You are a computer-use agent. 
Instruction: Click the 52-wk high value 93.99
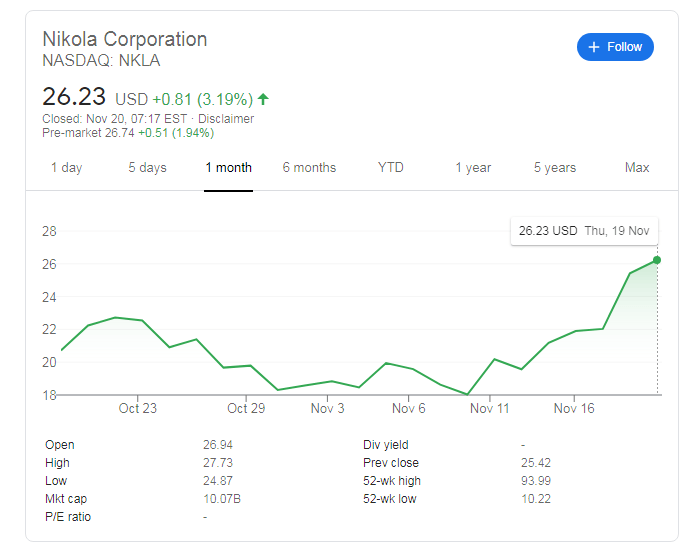coord(536,481)
